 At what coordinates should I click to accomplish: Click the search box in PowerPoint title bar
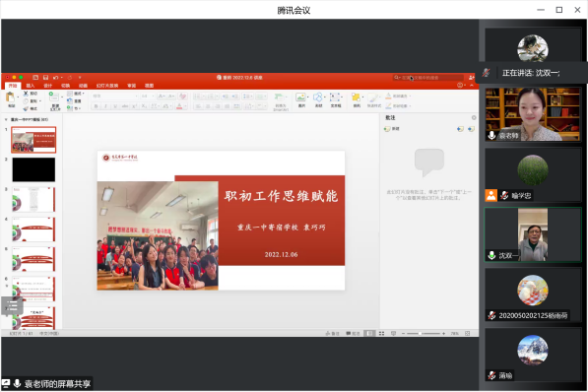point(427,77)
